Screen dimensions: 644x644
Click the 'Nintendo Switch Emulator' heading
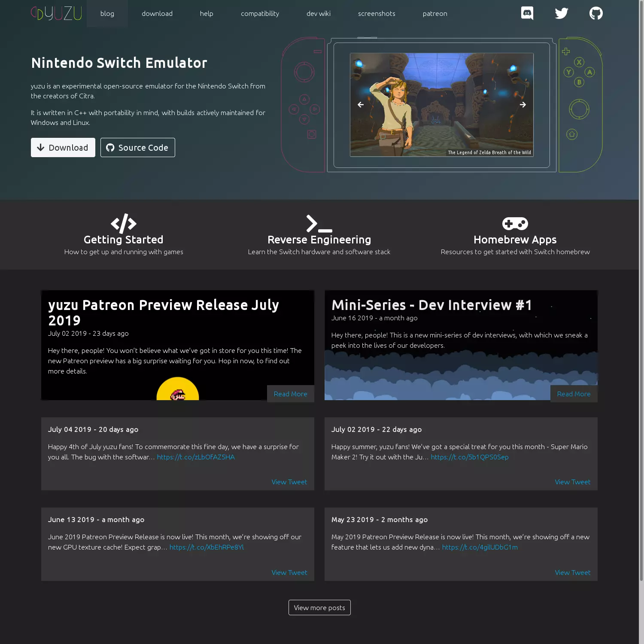click(x=119, y=63)
